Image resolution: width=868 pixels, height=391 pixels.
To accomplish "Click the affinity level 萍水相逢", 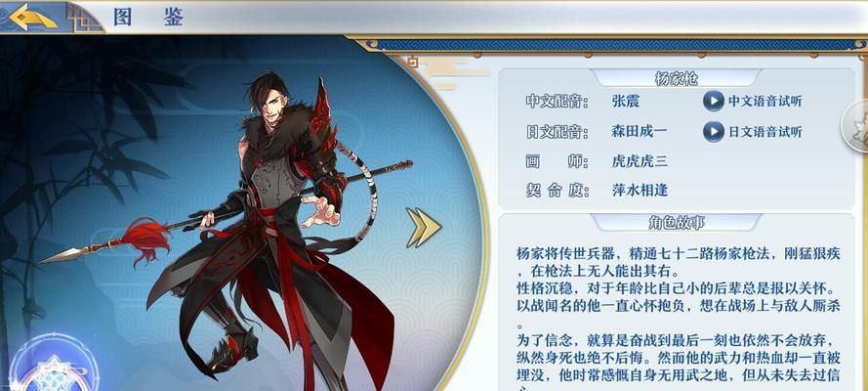I will [640, 191].
